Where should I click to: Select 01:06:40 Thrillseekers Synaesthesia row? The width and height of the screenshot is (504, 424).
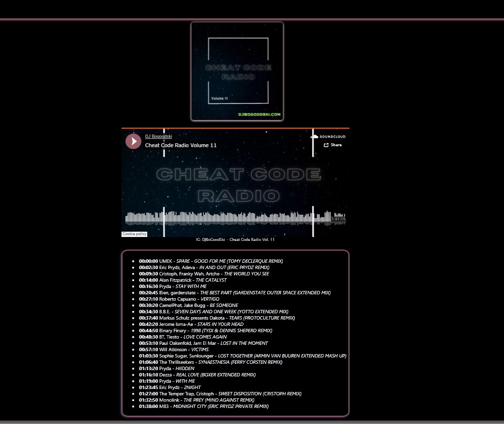tap(210, 362)
